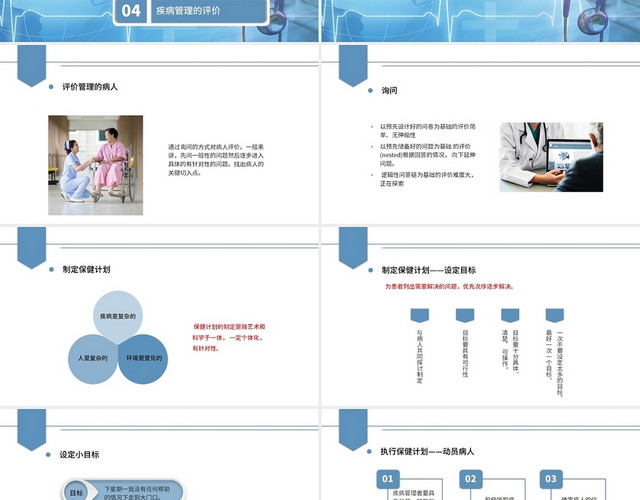640x500 pixels.
Task: Select the red line "为患者列出需要解决的问题"
Action: coord(449,287)
